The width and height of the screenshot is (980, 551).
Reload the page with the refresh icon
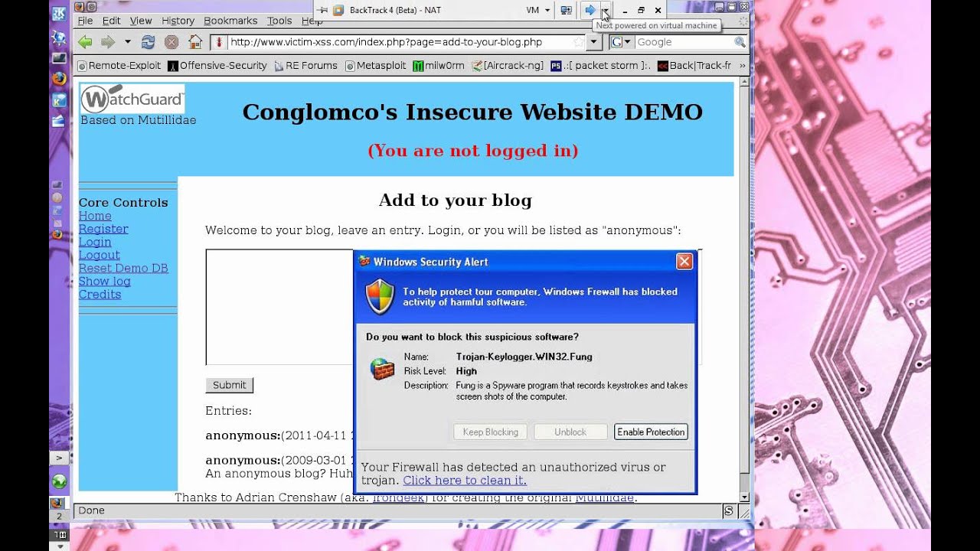click(x=149, y=42)
